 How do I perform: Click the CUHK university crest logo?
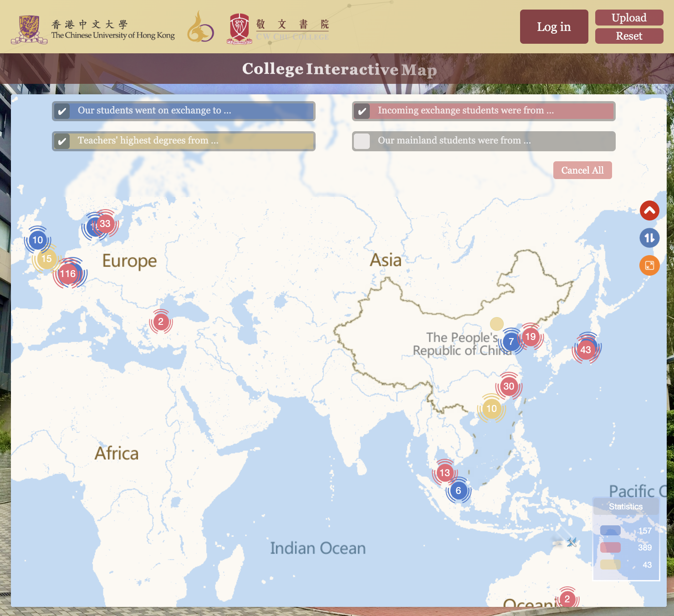pyautogui.click(x=29, y=30)
